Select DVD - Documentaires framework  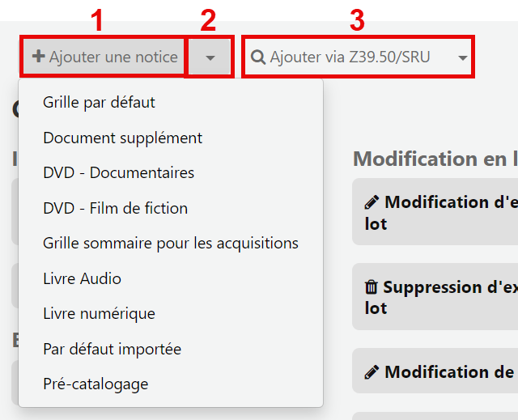119,172
